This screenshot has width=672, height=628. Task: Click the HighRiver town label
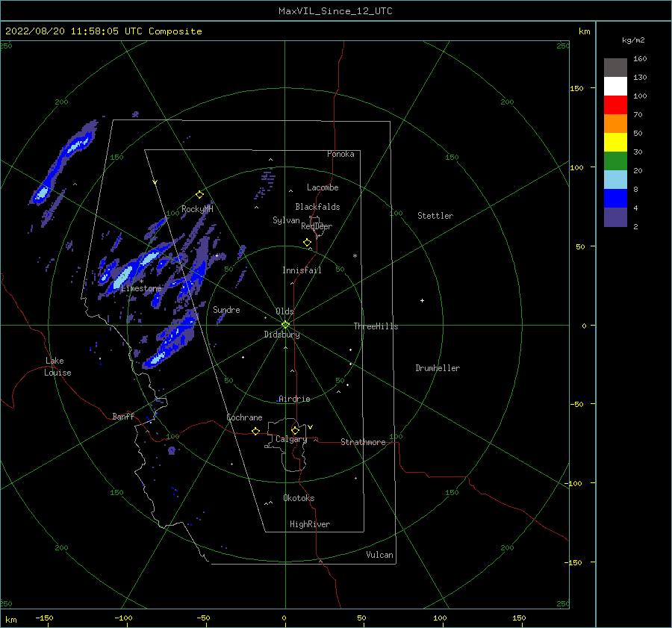[310, 524]
